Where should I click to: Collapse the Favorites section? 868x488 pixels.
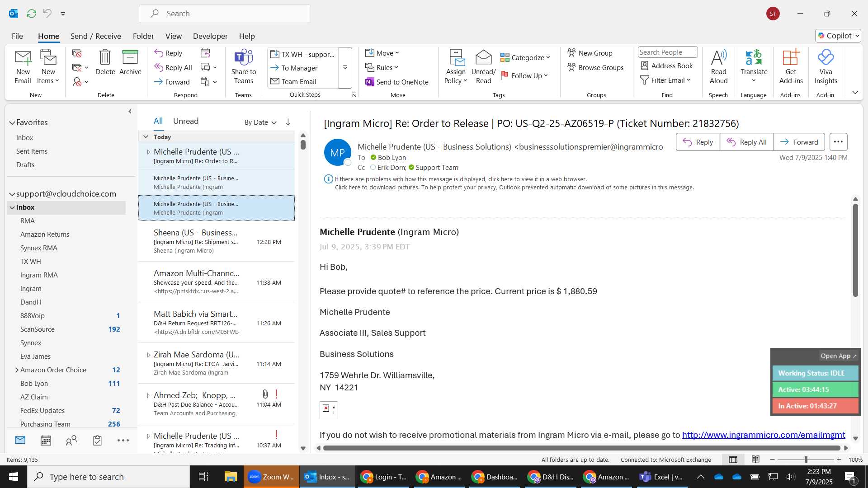12,122
